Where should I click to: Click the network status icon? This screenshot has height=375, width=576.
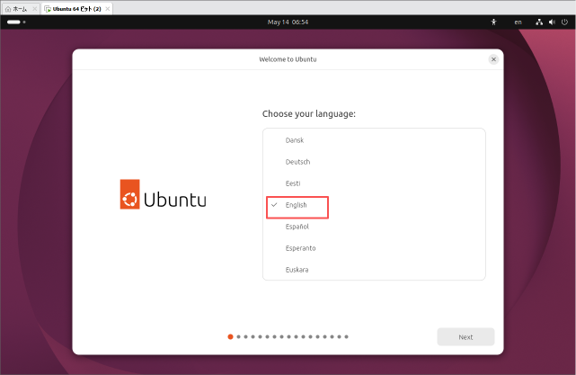(x=539, y=22)
